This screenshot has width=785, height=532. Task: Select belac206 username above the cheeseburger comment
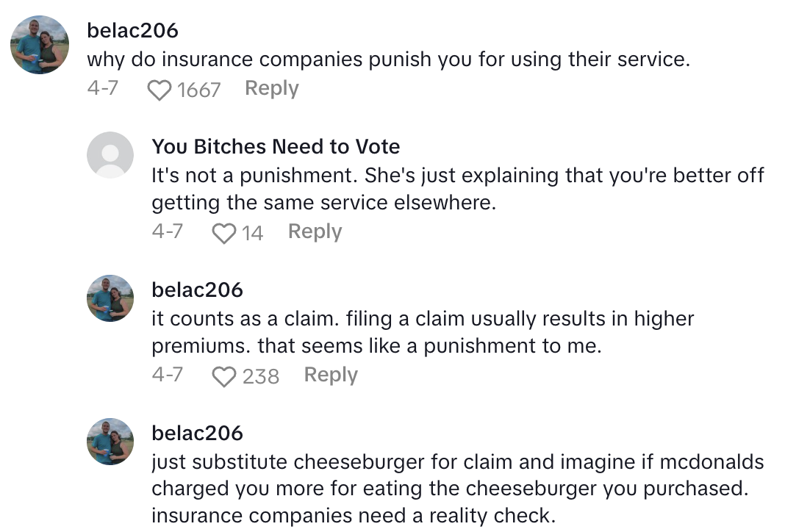pyautogui.click(x=197, y=433)
